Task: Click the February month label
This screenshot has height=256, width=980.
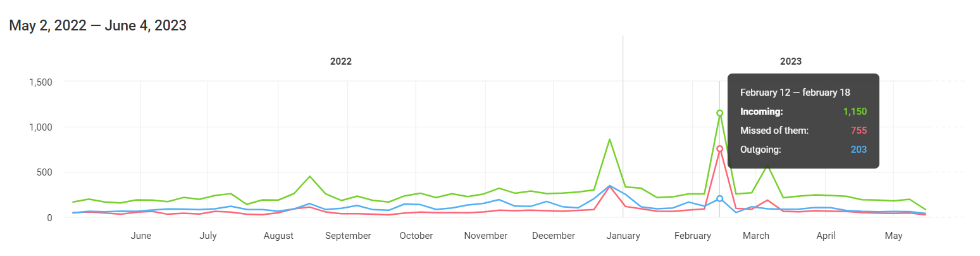Action: pyautogui.click(x=693, y=236)
